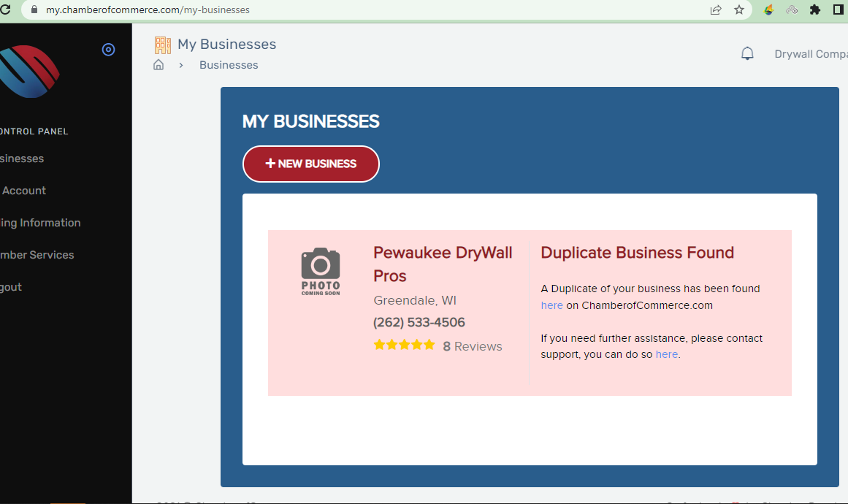Image resolution: width=848 pixels, height=504 pixels.
Task: Click the five-star rating
Action: (404, 345)
